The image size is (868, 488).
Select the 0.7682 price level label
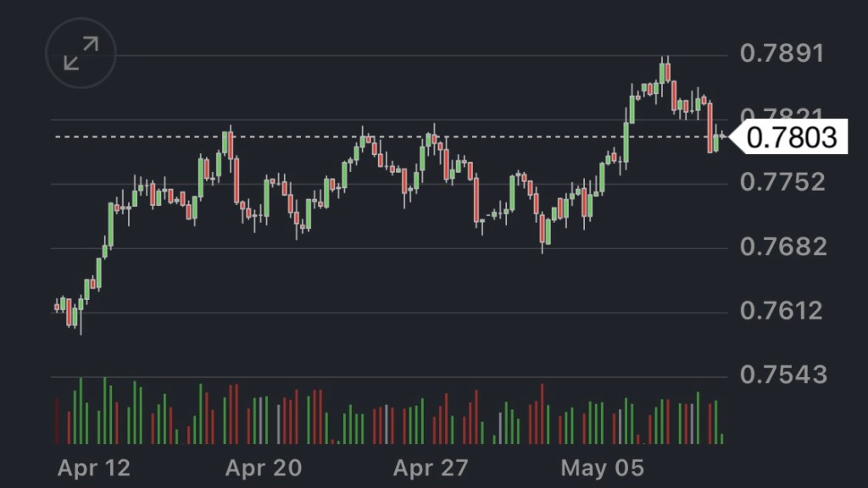(782, 247)
